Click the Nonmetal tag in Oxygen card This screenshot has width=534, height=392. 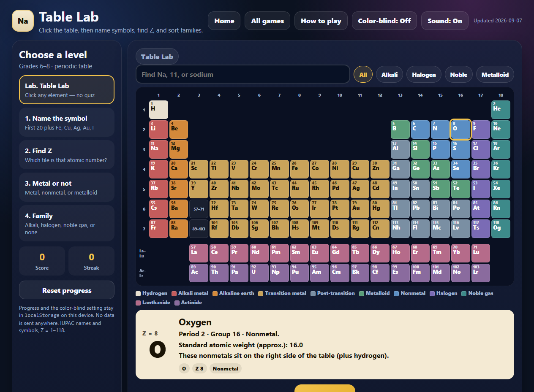pyautogui.click(x=226, y=368)
